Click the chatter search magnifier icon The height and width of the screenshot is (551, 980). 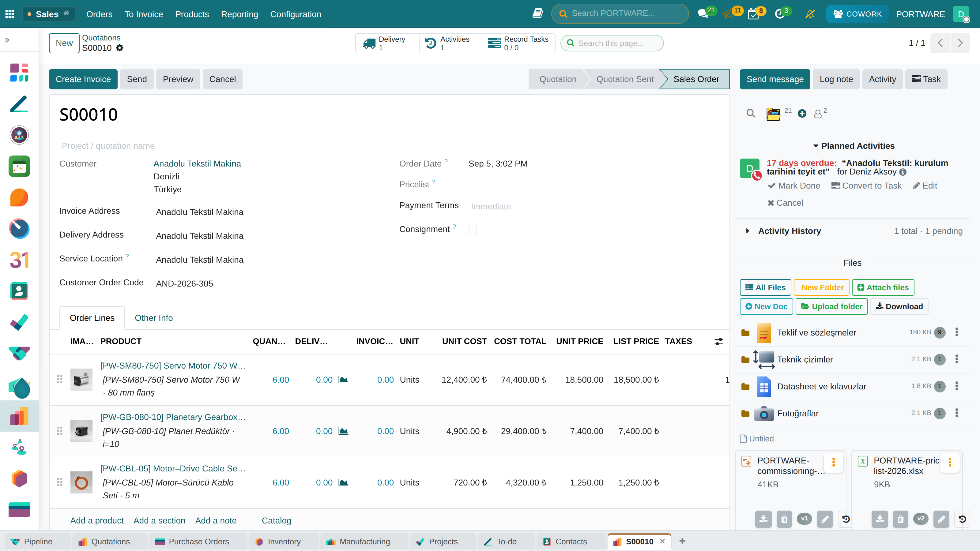click(x=751, y=113)
